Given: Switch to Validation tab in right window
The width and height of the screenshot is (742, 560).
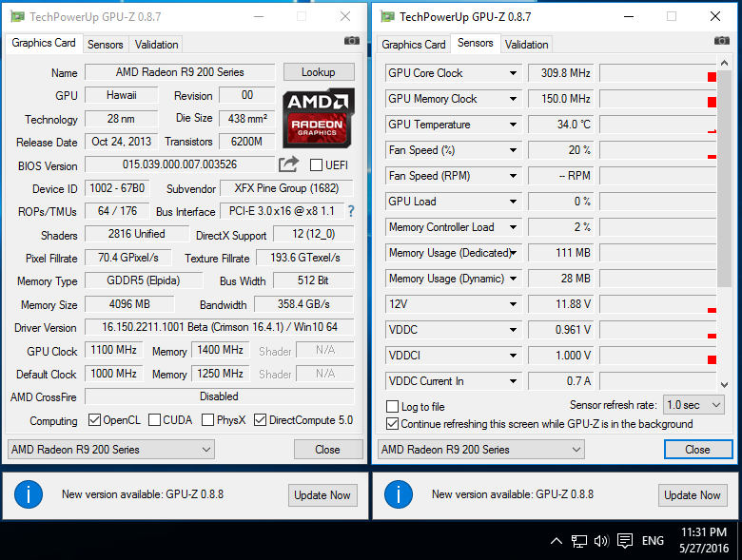Looking at the screenshot, I should (527, 45).
